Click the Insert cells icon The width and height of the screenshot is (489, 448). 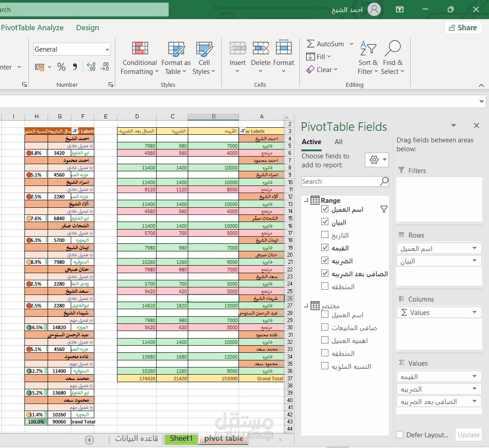pyautogui.click(x=237, y=48)
